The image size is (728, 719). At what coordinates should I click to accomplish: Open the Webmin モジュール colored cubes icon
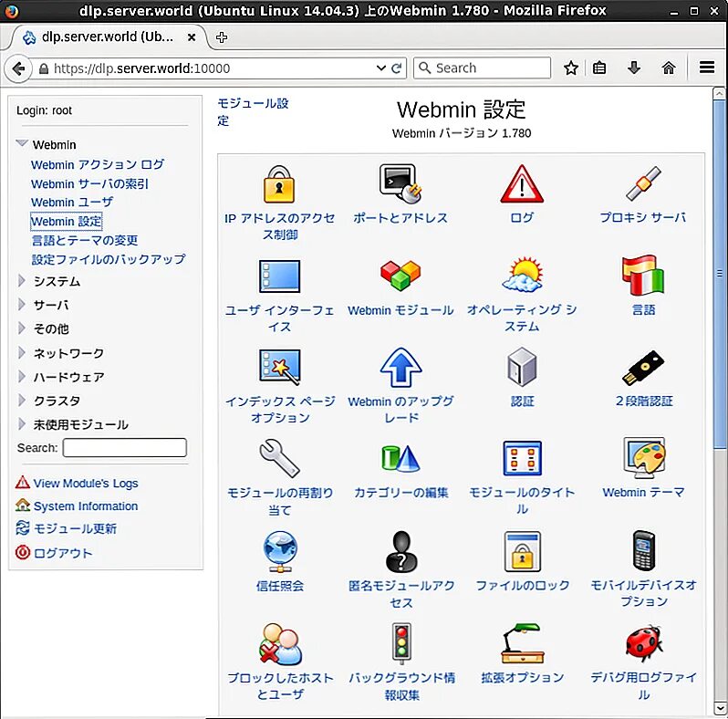pyautogui.click(x=400, y=276)
